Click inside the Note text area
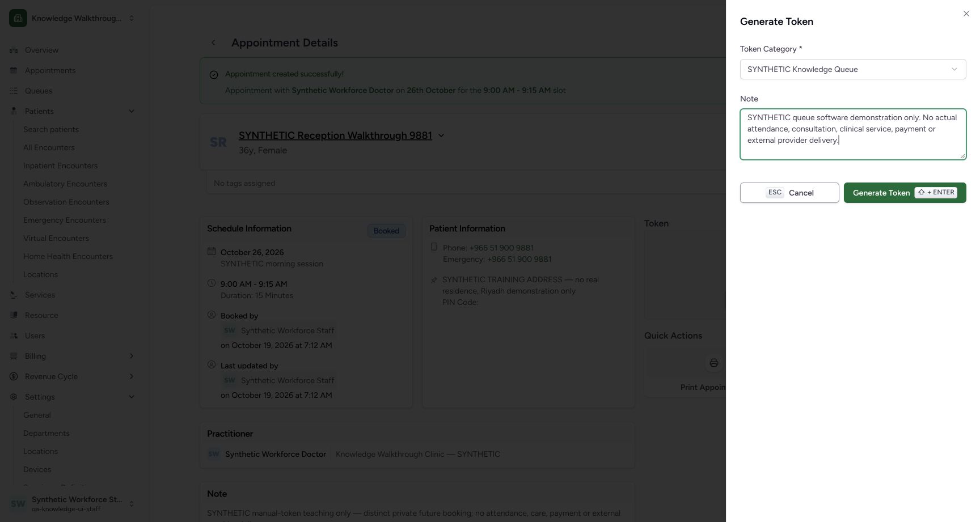This screenshot has height=522, width=980. [853, 134]
